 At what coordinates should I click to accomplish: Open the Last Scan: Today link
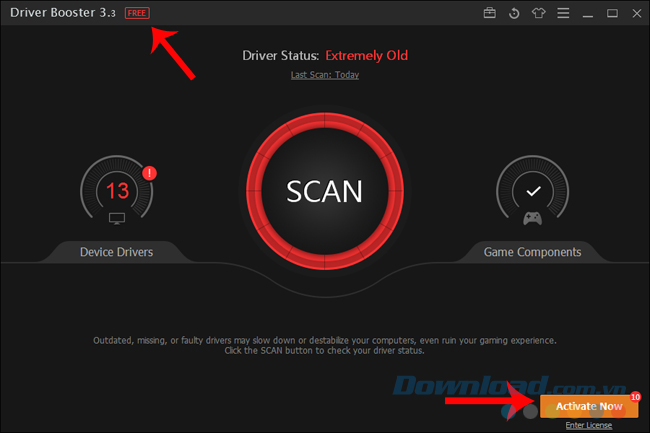[325, 75]
